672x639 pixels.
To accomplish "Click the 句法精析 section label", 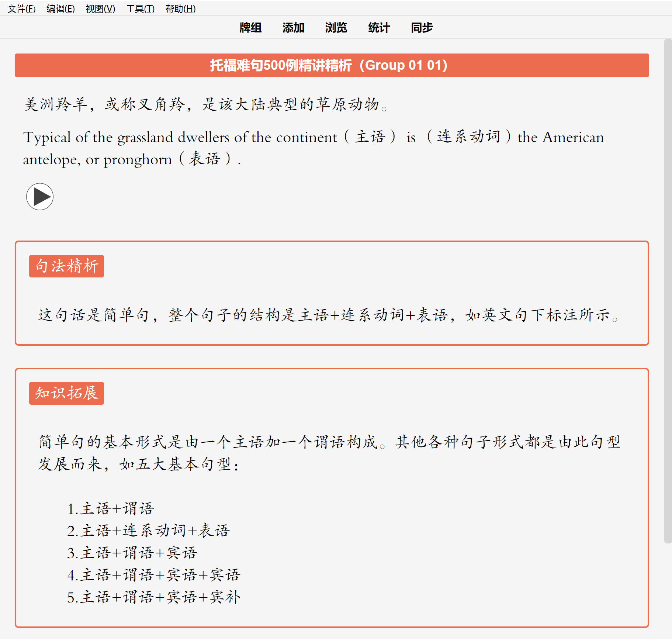I will 66,266.
